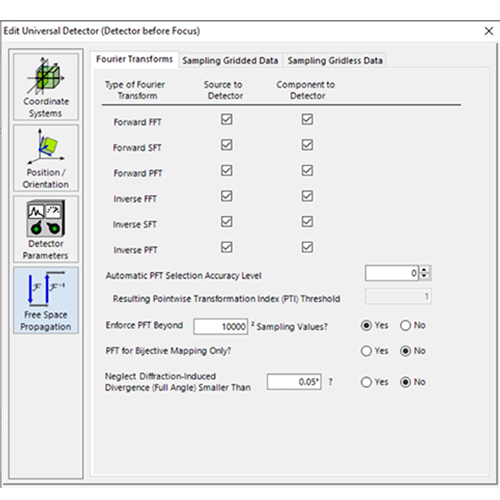Uncheck Forward SFT for Component to Detector
This screenshot has height=500, width=500.
(x=307, y=145)
